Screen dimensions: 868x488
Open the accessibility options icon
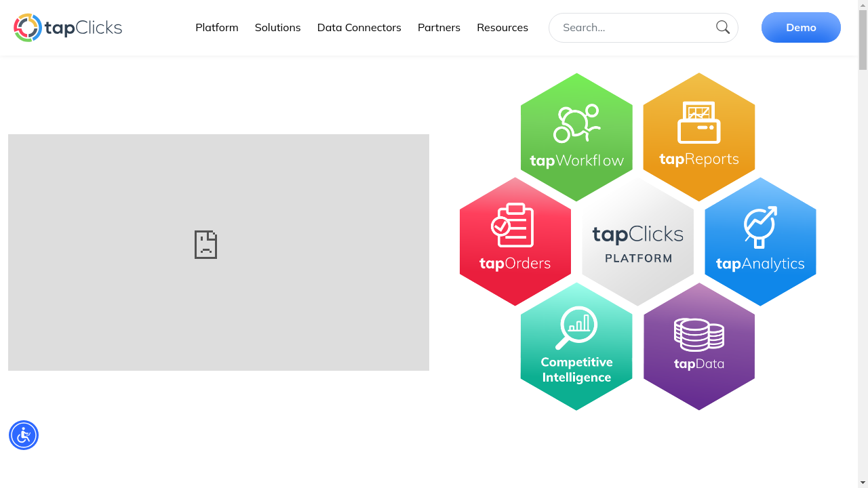click(24, 434)
